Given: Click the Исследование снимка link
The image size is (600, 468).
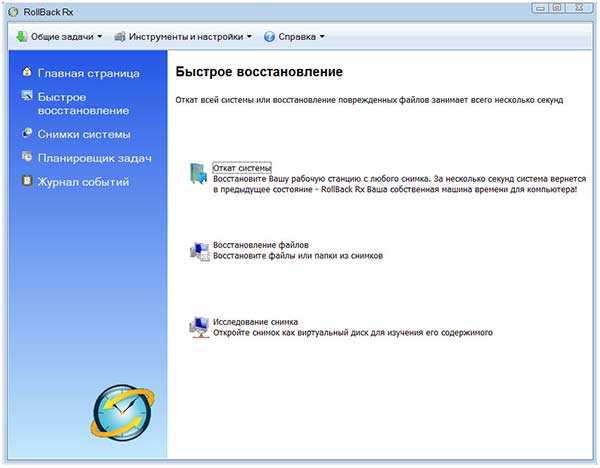Looking at the screenshot, I should [255, 322].
